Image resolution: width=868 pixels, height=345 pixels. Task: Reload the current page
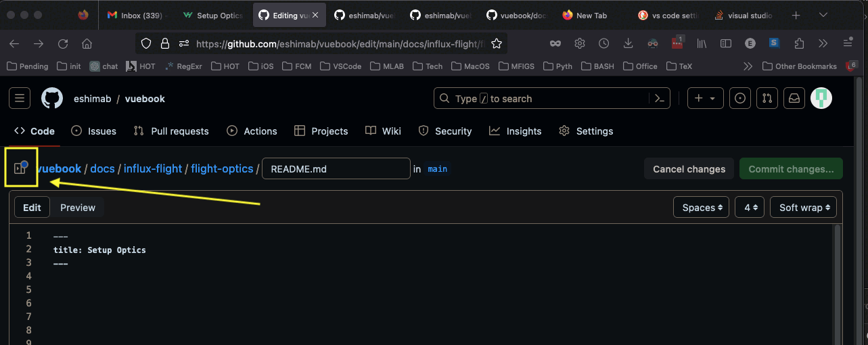pyautogui.click(x=63, y=43)
